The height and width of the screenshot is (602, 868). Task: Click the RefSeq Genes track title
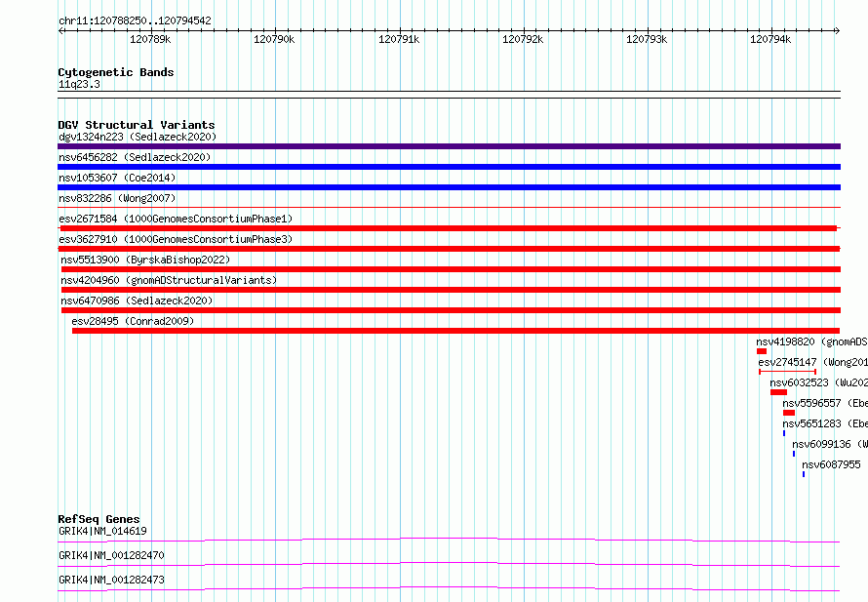99,519
